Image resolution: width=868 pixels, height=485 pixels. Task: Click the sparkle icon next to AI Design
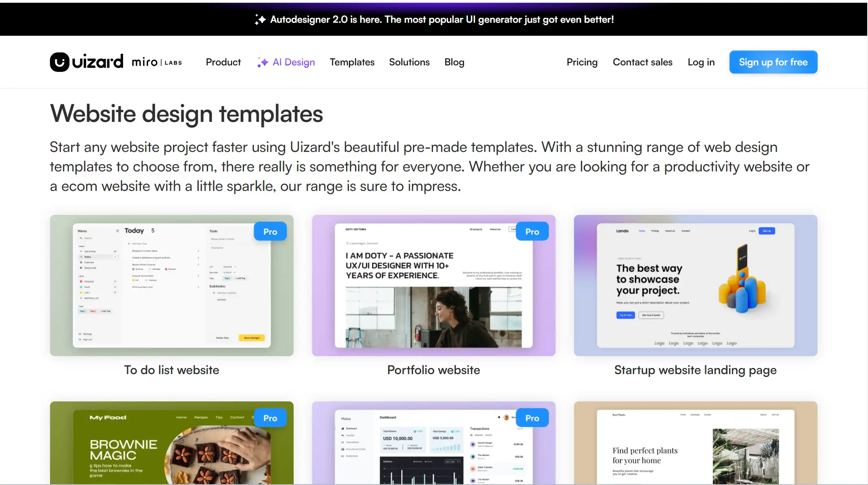tap(262, 62)
